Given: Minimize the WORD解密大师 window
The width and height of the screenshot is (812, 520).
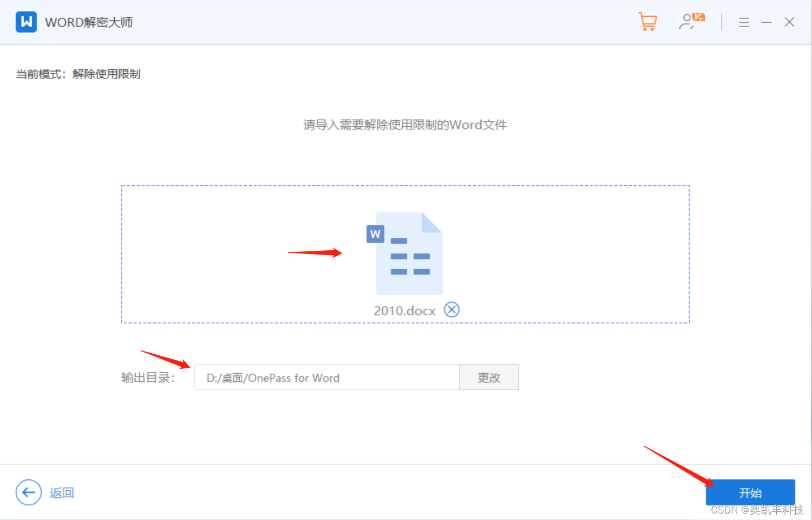Looking at the screenshot, I should [x=767, y=22].
